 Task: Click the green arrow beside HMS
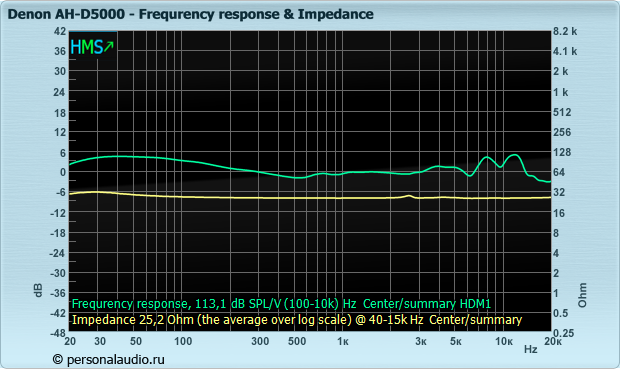point(109,46)
